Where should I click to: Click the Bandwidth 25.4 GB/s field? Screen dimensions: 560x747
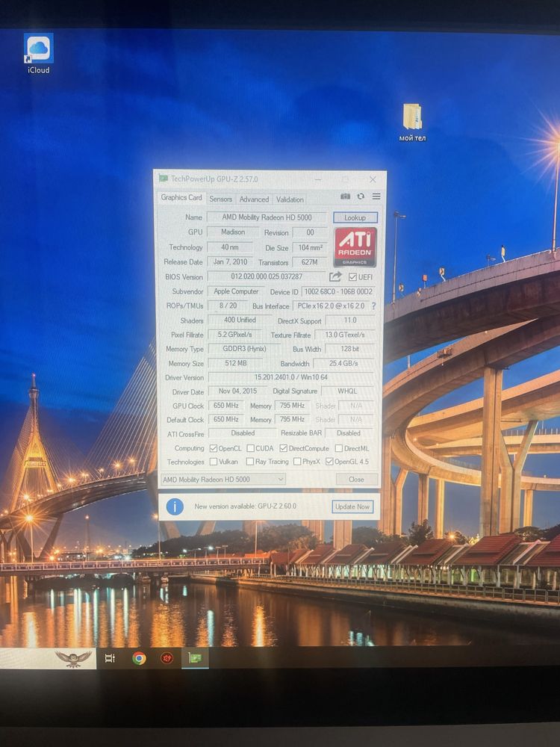point(343,363)
